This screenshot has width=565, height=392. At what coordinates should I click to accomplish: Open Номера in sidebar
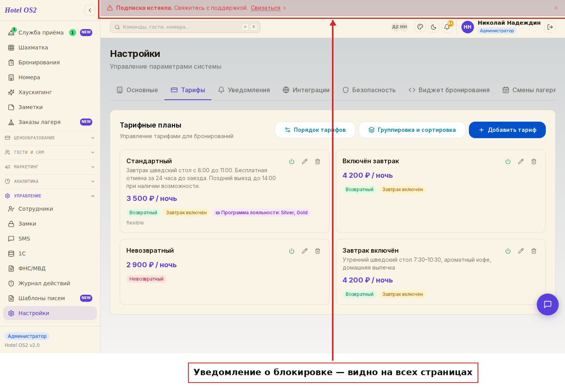pyautogui.click(x=50, y=77)
